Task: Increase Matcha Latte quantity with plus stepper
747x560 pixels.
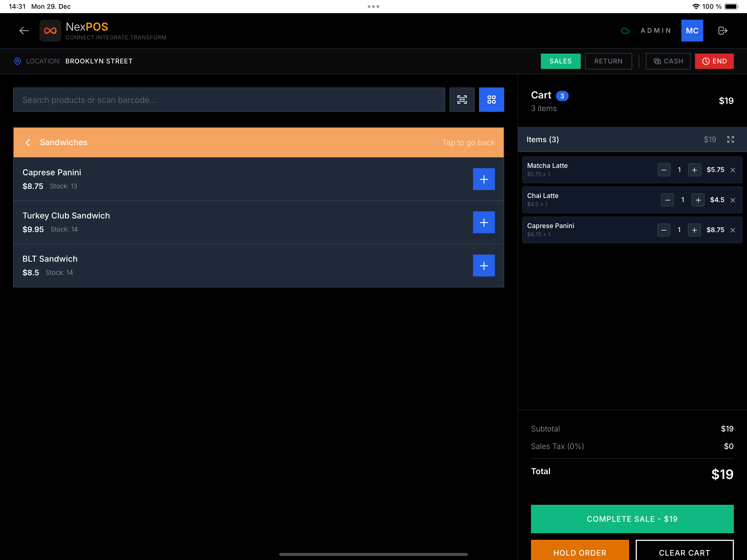Action: coord(694,170)
